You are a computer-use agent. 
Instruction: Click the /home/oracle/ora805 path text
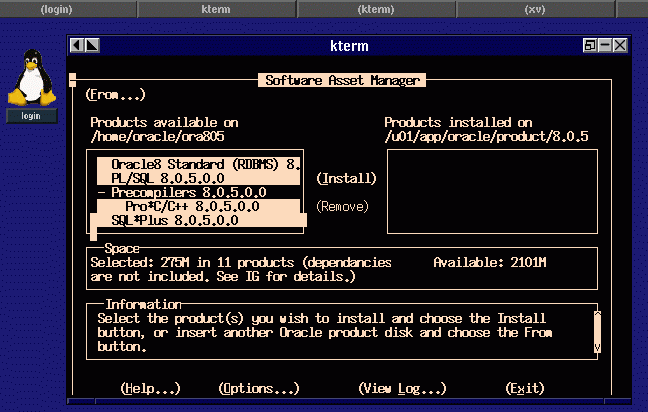point(157,136)
